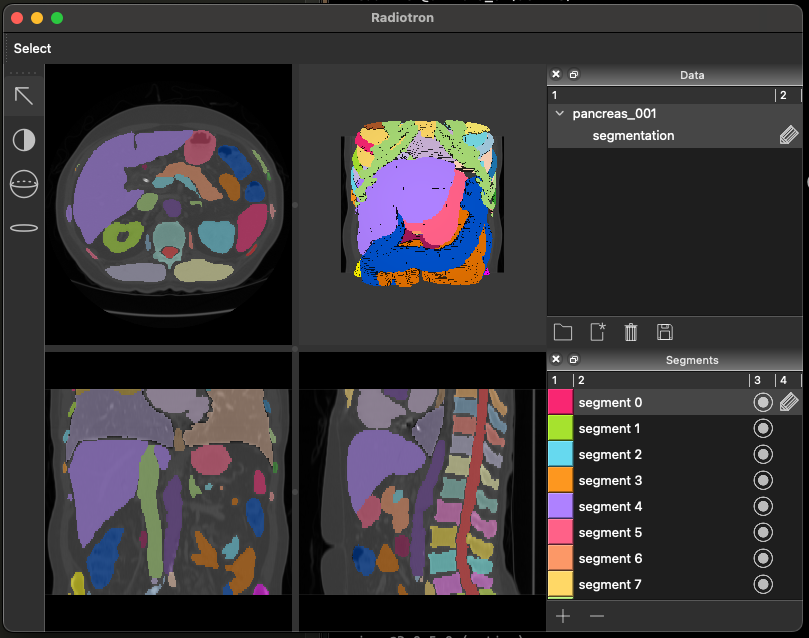Image resolution: width=809 pixels, height=638 pixels.
Task: Click the Select toolbar label
Action: point(32,48)
